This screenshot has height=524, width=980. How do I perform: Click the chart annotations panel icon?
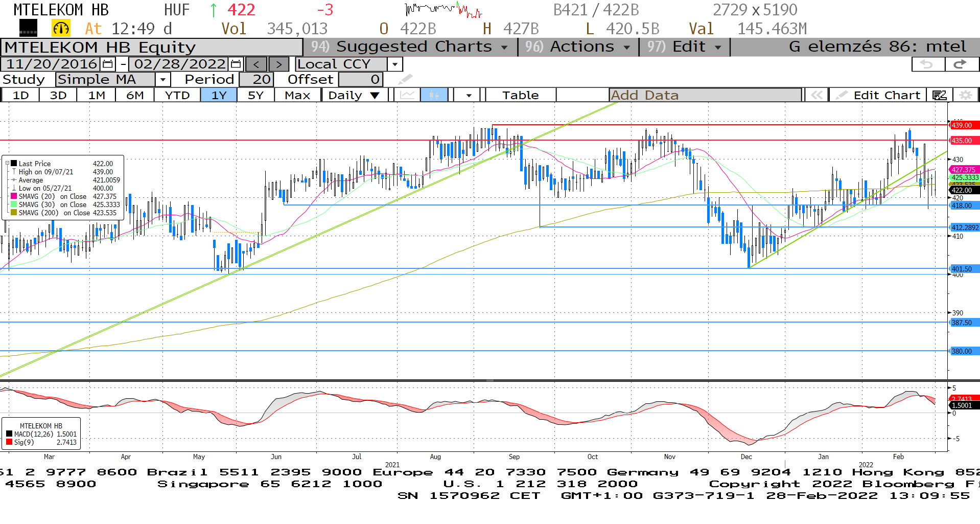(x=939, y=95)
